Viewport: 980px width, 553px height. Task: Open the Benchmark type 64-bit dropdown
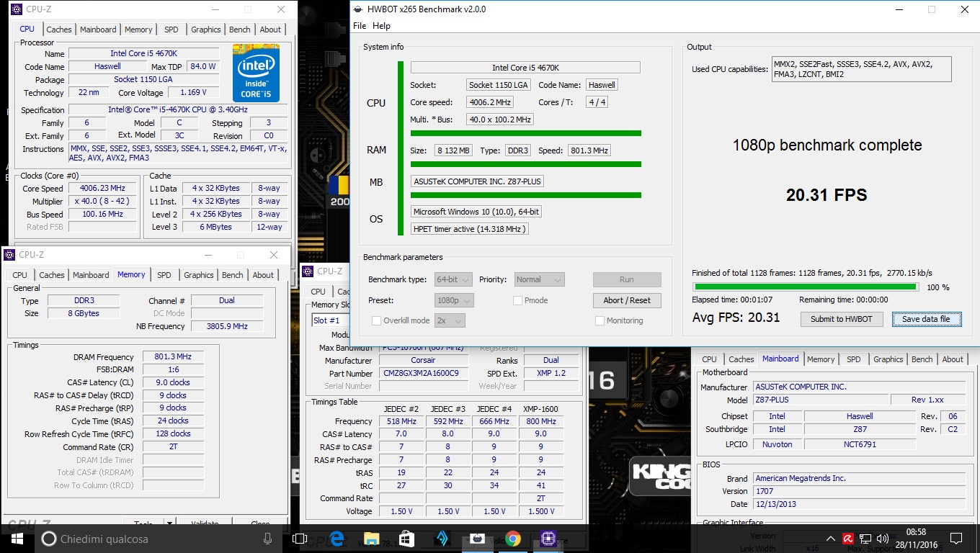[x=454, y=279]
